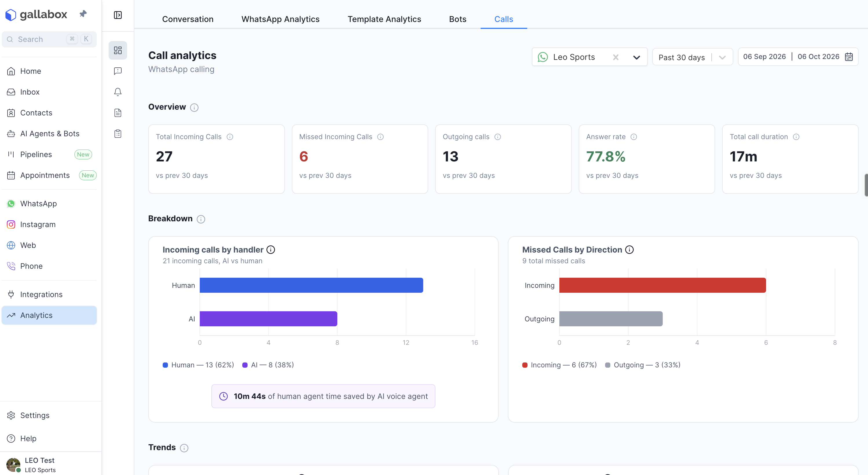Open AI Agents & Bots
This screenshot has width=868, height=475.
(49, 134)
